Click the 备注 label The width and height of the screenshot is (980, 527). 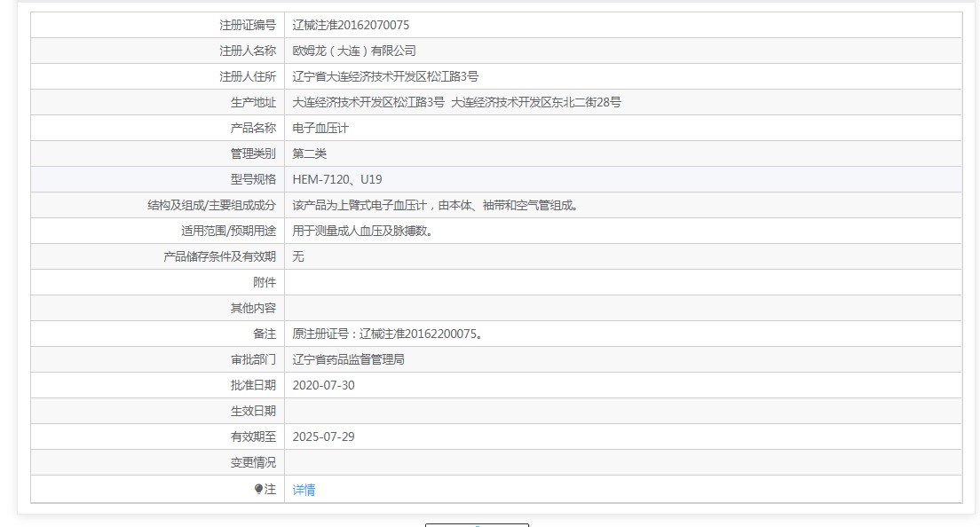[265, 334]
